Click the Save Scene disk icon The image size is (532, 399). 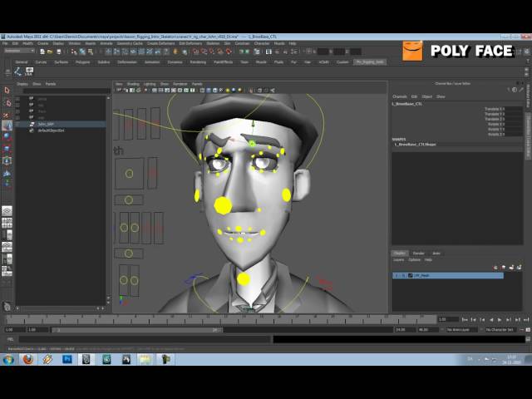pyautogui.click(x=59, y=52)
